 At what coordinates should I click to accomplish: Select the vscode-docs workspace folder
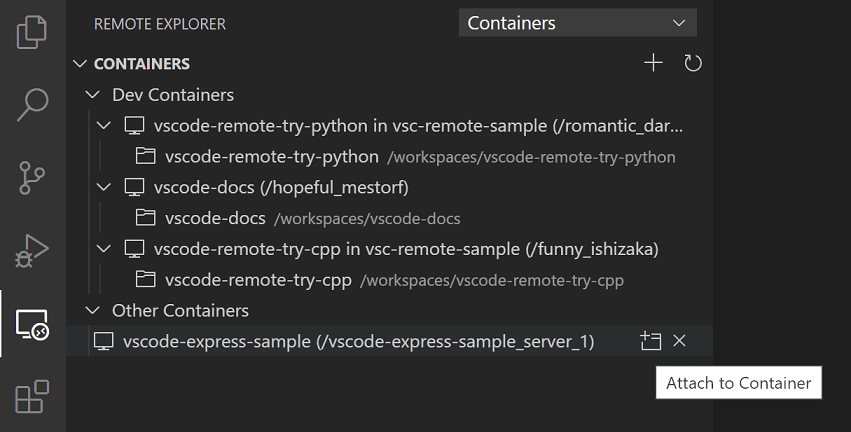pos(215,218)
